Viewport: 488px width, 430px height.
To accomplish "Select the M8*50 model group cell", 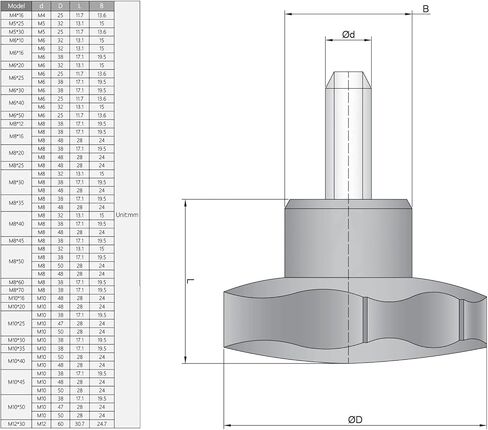I will 16,261.
